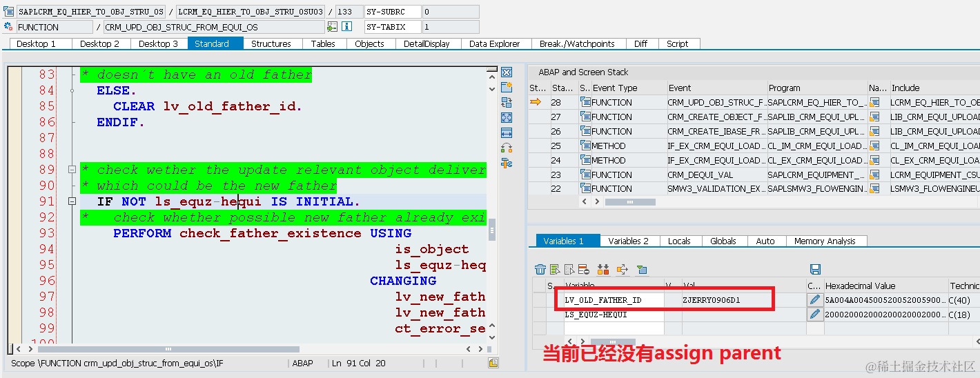Click the Save (floppy disk) icon above the variables table
Image resolution: width=980 pixels, height=378 pixels.
point(815,269)
